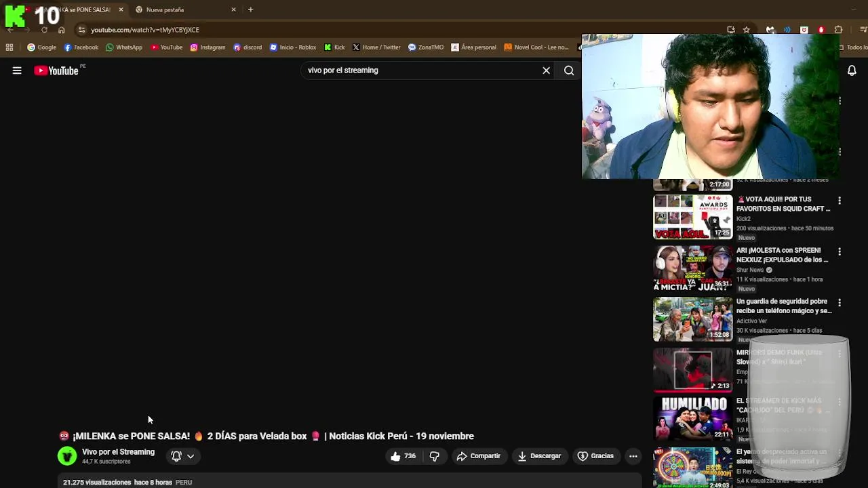Dislike the video with thumbs down
This screenshot has height=488, width=868.
coord(435,456)
